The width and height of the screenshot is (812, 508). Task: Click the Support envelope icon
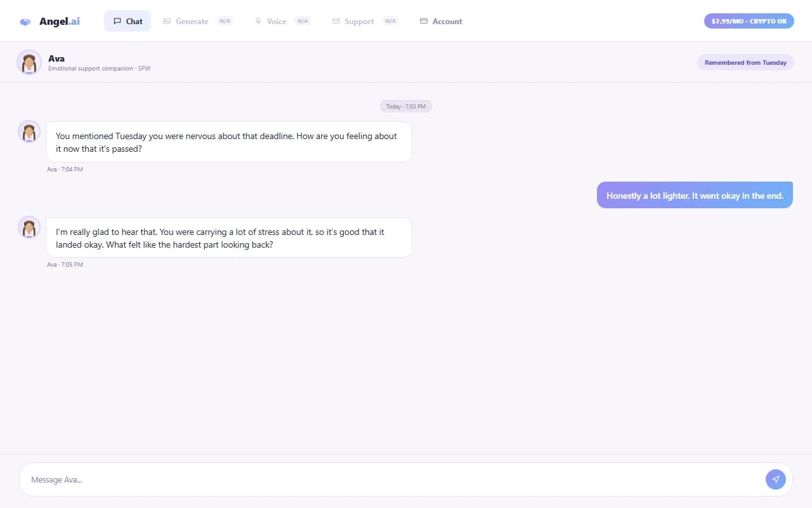(336, 21)
